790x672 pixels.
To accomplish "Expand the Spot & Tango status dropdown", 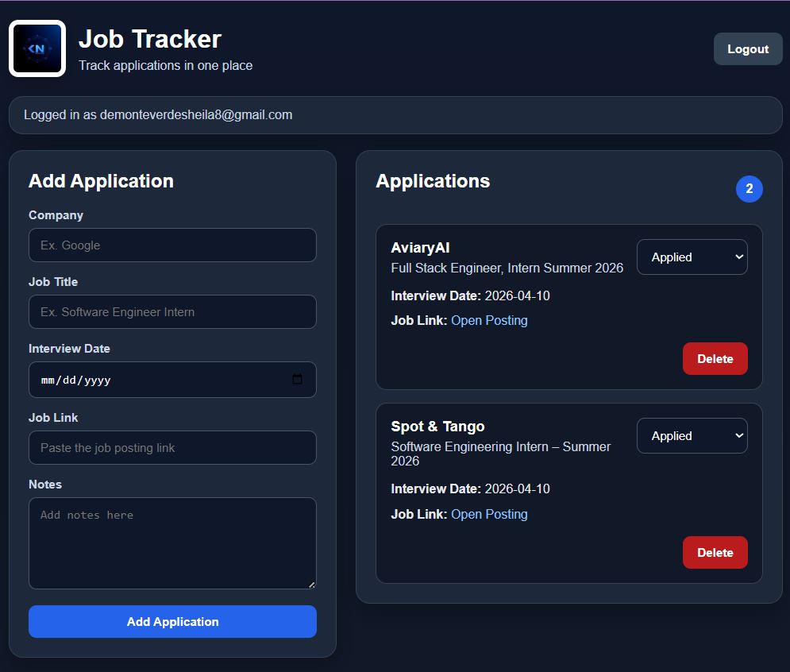I will (692, 435).
